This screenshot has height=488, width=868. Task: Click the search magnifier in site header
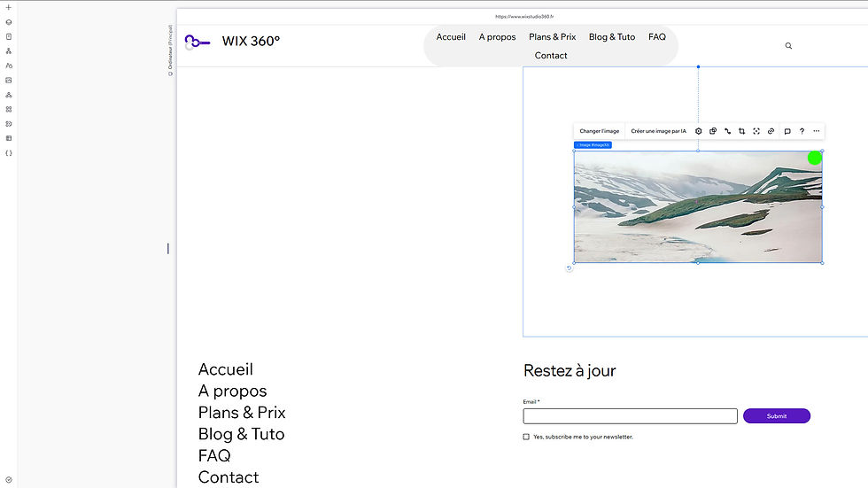[788, 46]
